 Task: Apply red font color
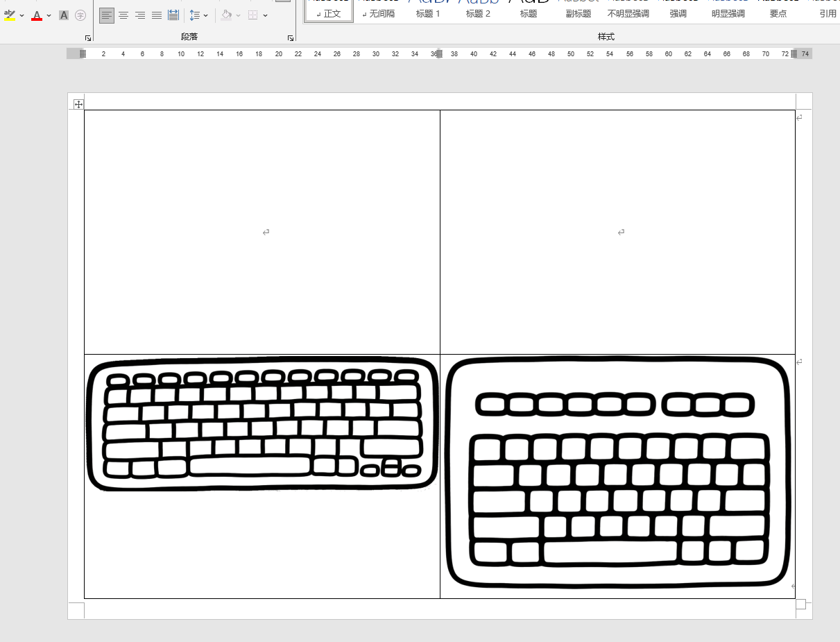pos(37,15)
